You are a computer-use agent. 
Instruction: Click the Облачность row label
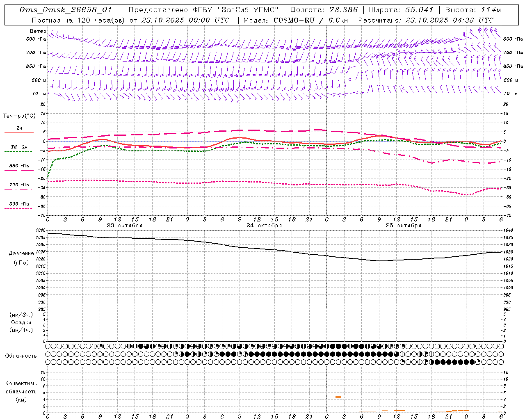21,356
